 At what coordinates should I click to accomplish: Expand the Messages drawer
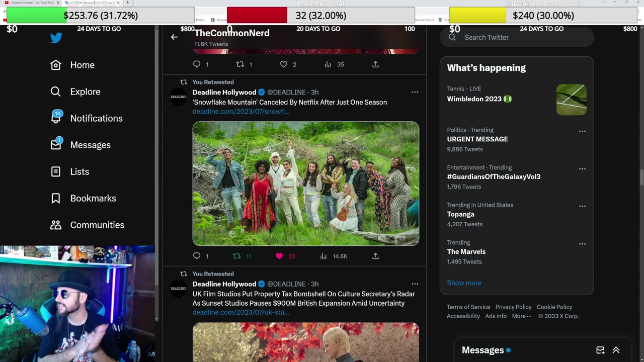click(x=616, y=350)
